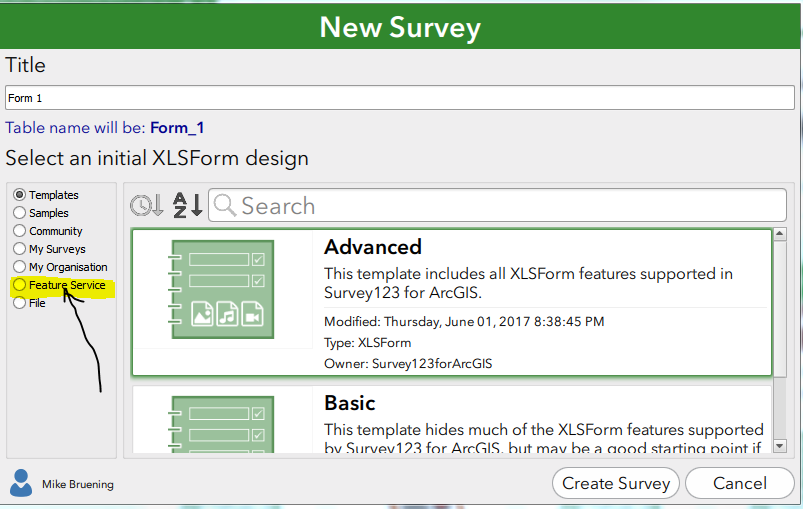This screenshot has height=509, width=803.
Task: Select the Samples radio option
Action: click(x=20, y=213)
